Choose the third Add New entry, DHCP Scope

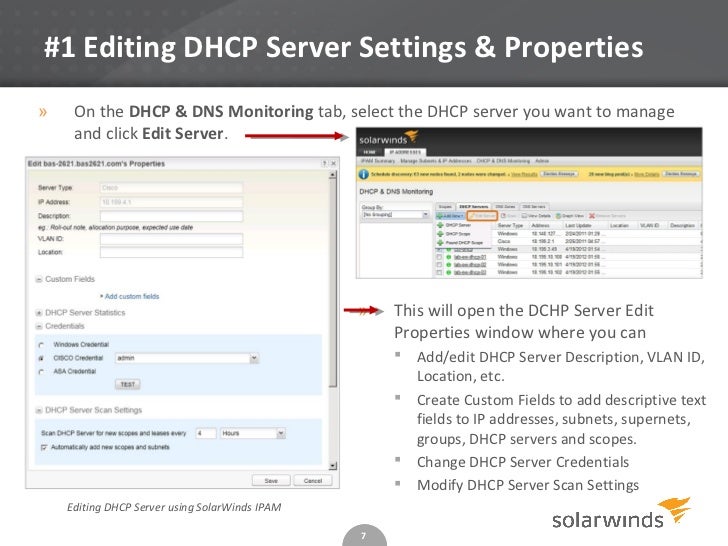point(462,243)
